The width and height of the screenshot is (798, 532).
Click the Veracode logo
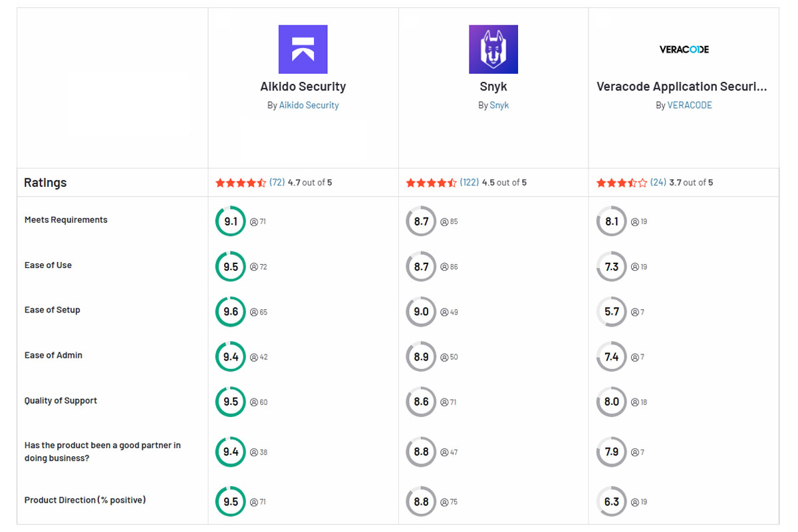pos(684,49)
